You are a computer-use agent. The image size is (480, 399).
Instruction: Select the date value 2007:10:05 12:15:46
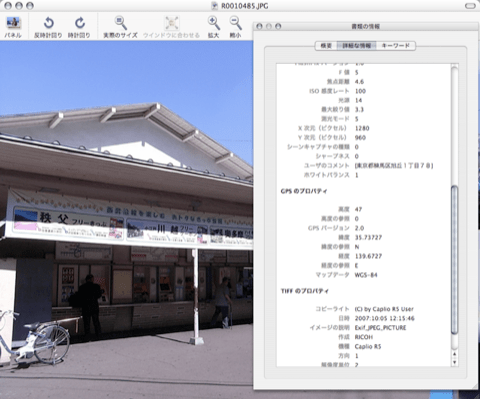(385, 318)
